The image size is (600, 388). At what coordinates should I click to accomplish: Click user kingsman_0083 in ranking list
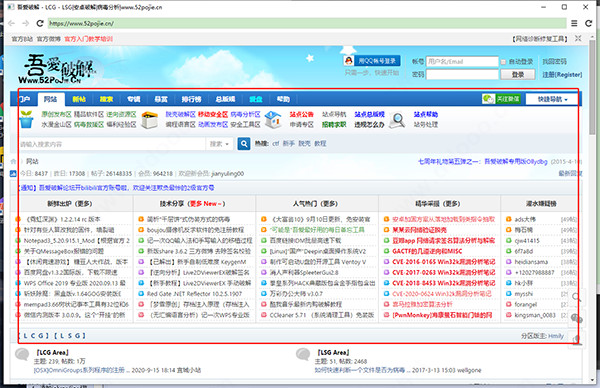tap(535, 315)
